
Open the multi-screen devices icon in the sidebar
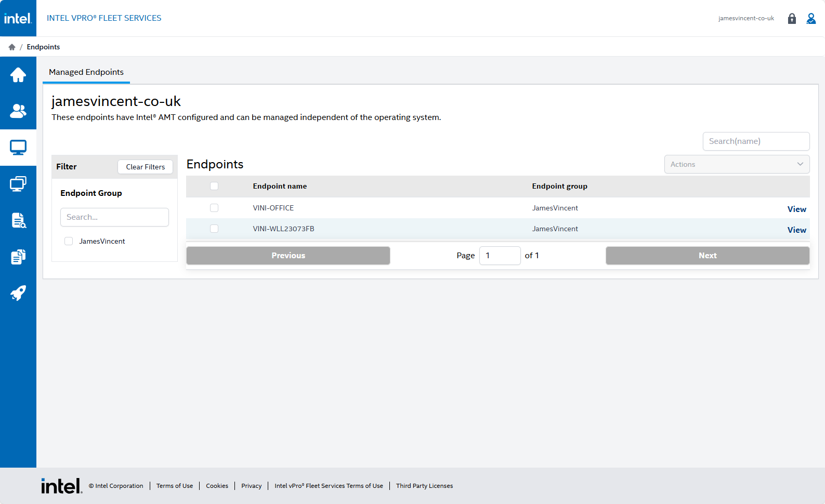(x=18, y=184)
